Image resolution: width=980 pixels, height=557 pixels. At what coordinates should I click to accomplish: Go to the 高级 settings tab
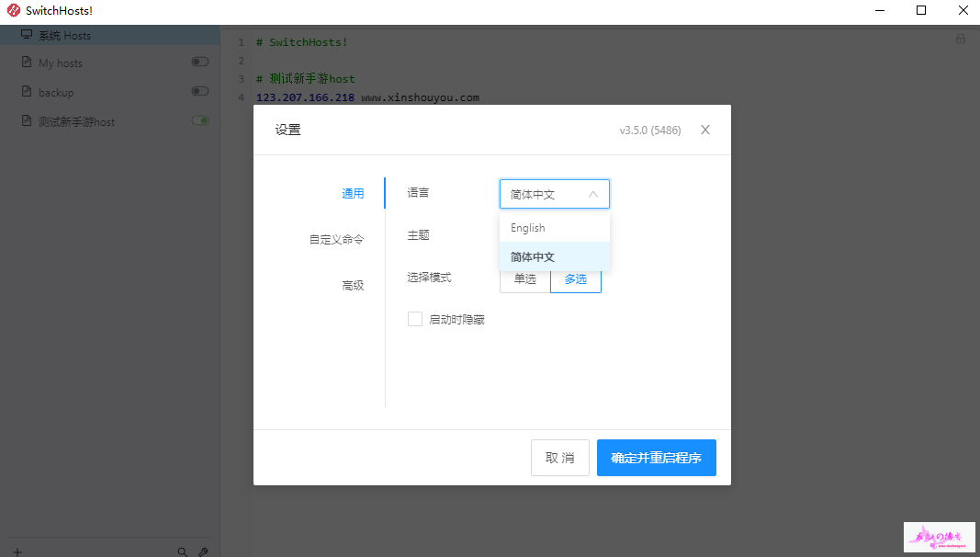tap(353, 286)
